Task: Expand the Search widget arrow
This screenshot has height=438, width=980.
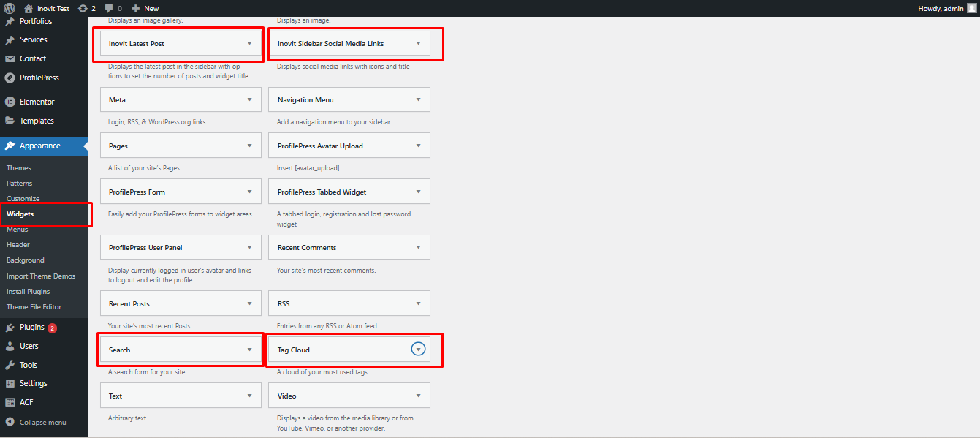Action: [249, 350]
